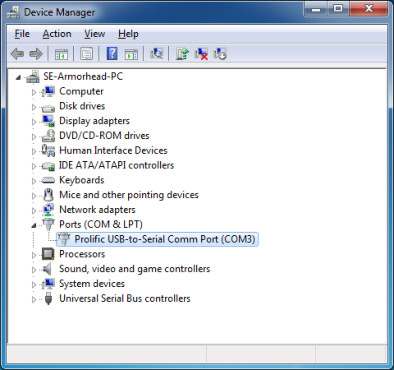The width and height of the screenshot is (394, 370).
Task: Expand Universal Serial Bus controllers arrow
Action: [34, 299]
